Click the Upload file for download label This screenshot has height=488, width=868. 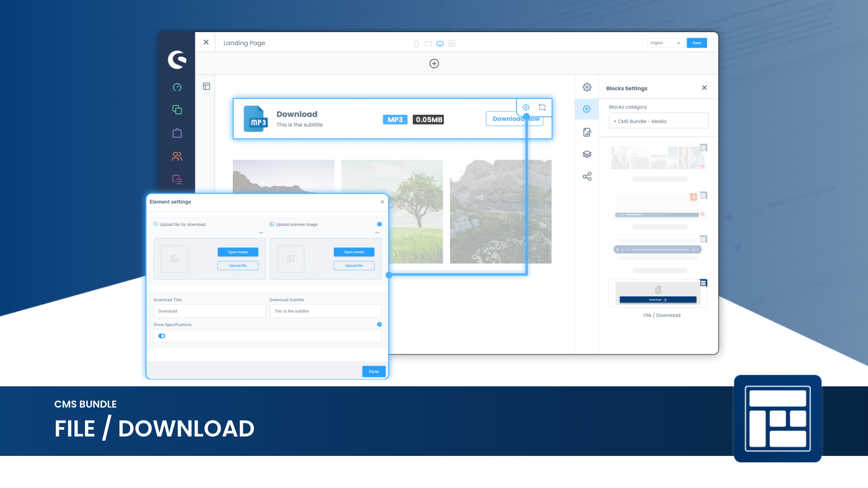(182, 225)
